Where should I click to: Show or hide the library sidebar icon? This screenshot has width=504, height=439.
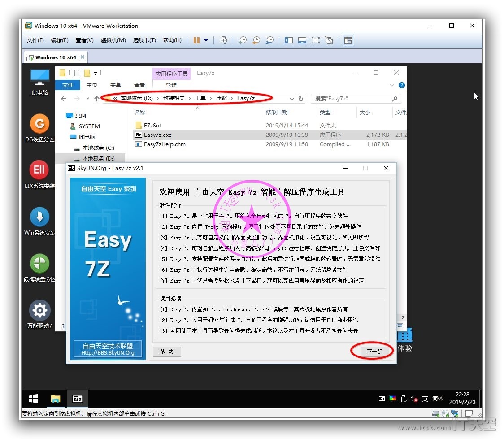tap(289, 40)
